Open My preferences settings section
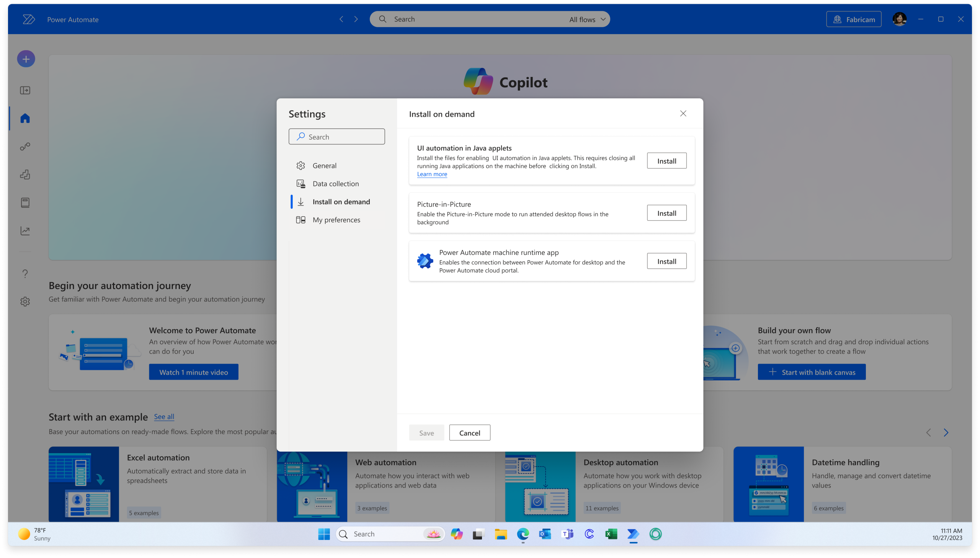 click(x=336, y=220)
